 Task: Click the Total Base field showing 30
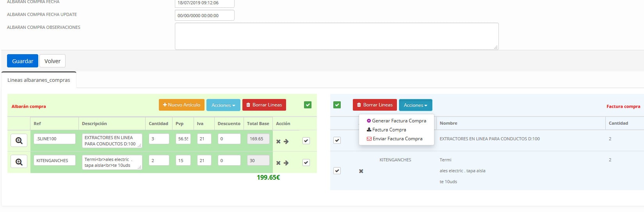pyautogui.click(x=258, y=161)
